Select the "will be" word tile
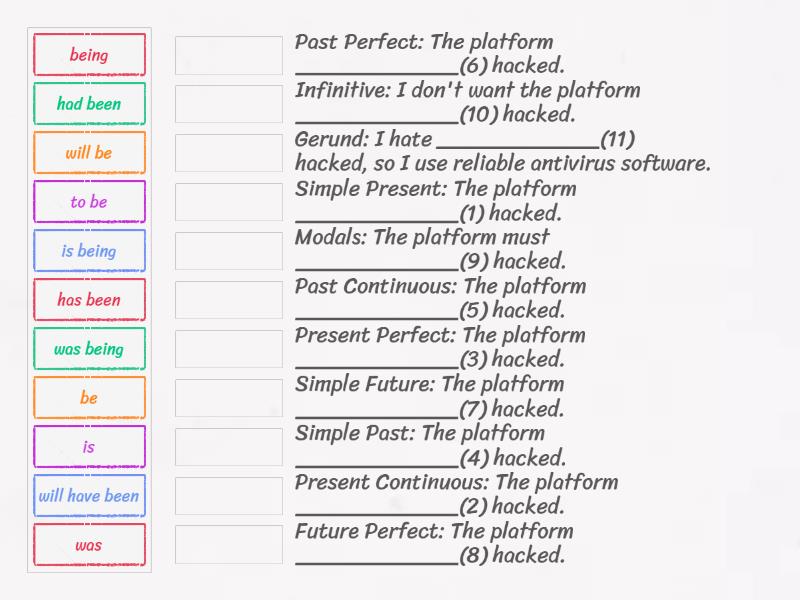 [x=89, y=153]
